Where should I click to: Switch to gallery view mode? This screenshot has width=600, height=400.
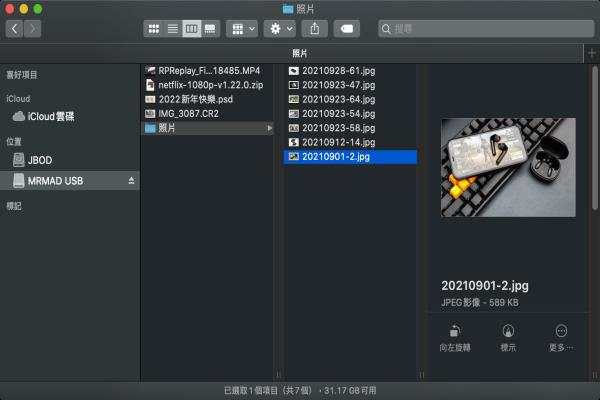click(x=210, y=29)
